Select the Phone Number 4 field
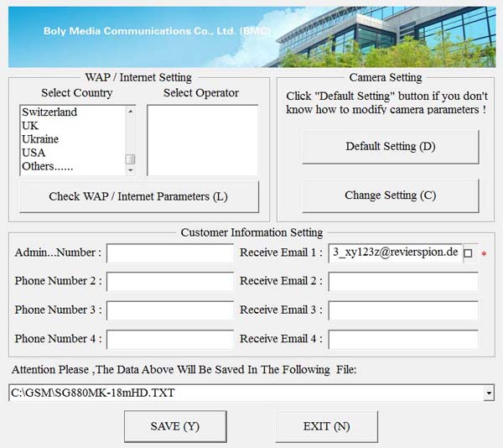Viewport: 503px width, 448px height. (x=170, y=340)
